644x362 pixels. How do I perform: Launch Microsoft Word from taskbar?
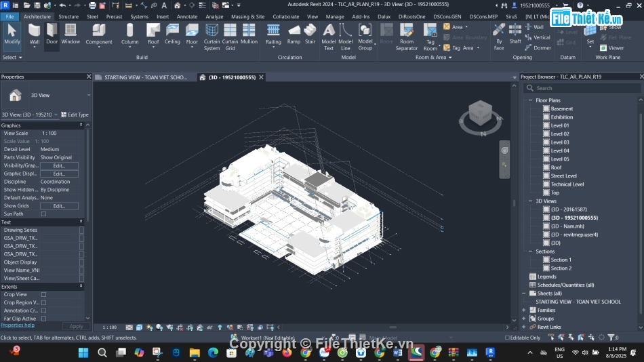click(397, 353)
